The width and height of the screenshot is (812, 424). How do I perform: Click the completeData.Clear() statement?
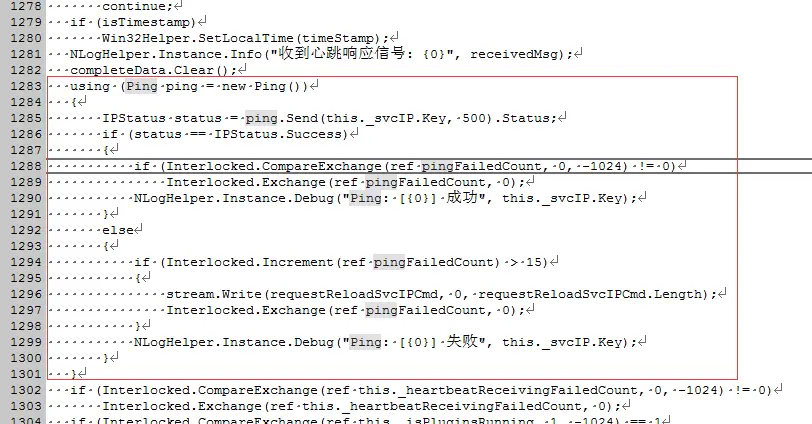click(x=153, y=70)
